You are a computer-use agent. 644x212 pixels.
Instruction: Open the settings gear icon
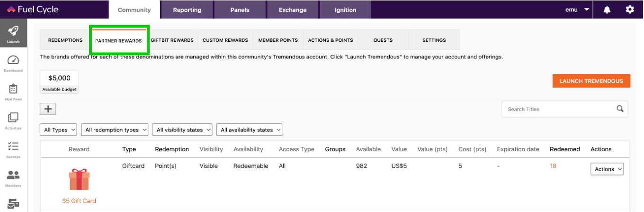(x=629, y=9)
